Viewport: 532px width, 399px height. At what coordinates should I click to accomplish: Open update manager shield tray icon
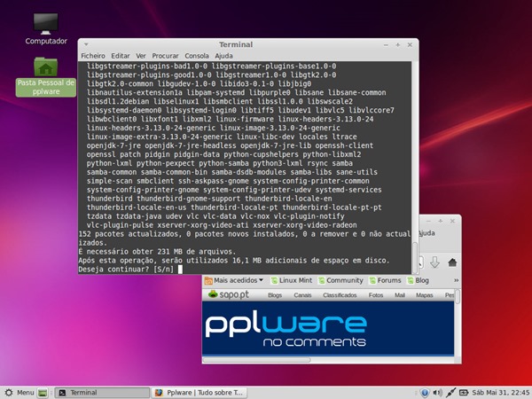pyautogui.click(x=425, y=393)
